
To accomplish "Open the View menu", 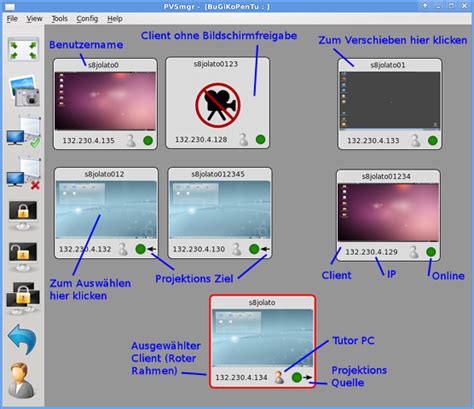I will click(34, 19).
